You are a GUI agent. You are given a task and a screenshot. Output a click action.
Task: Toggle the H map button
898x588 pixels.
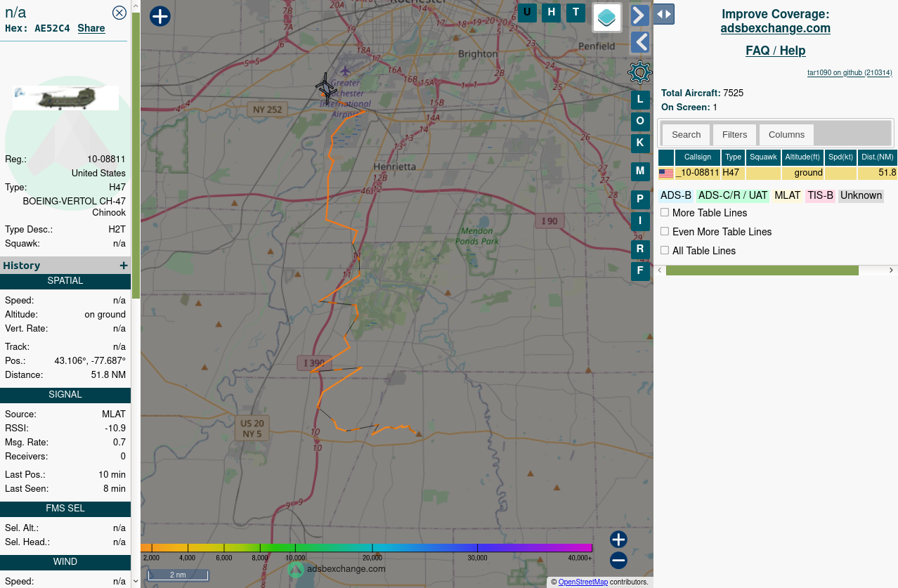coord(552,12)
